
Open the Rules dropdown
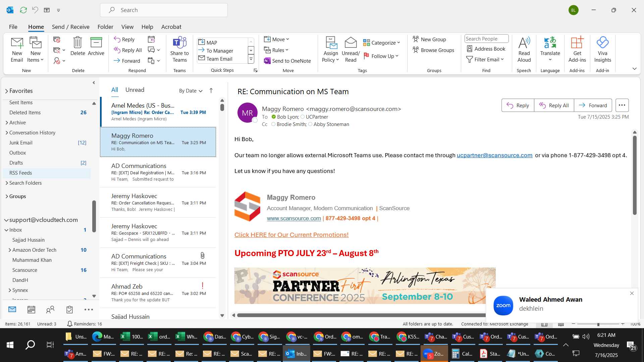[x=276, y=50]
